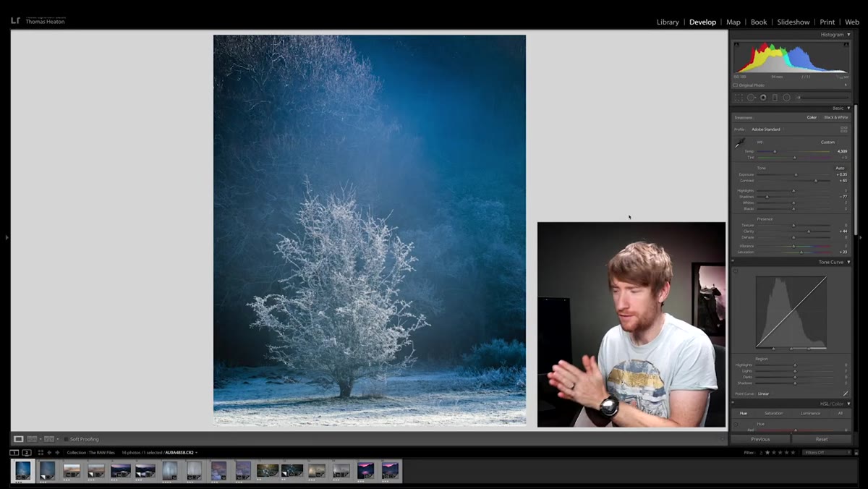Click the Clarity slider handle

coord(809,231)
